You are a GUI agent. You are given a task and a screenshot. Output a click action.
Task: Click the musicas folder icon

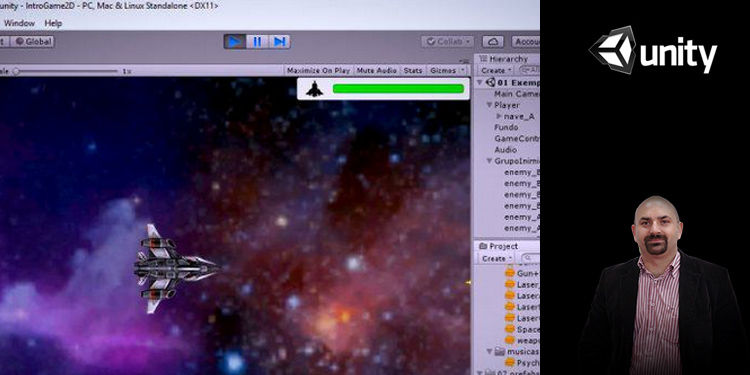(499, 352)
